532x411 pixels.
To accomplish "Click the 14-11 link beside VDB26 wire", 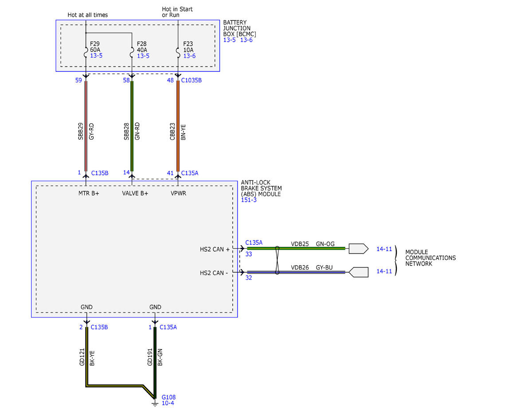I will click(x=384, y=271).
